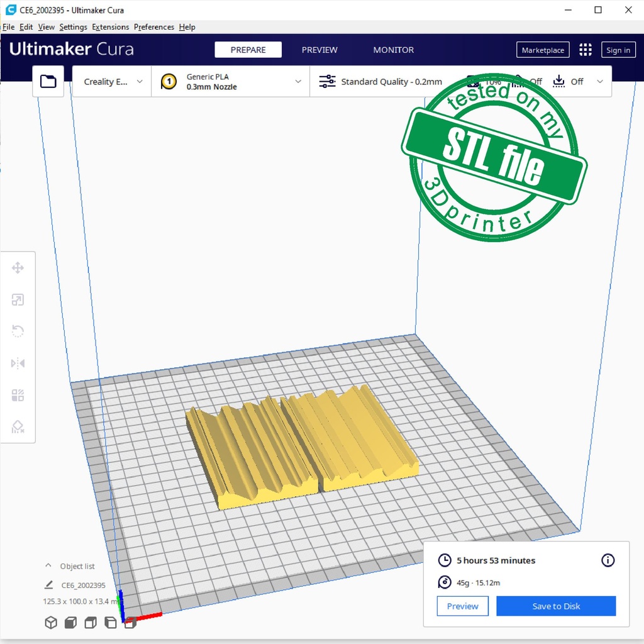The height and width of the screenshot is (644, 644).
Task: Open the Extensions menu
Action: [x=110, y=27]
